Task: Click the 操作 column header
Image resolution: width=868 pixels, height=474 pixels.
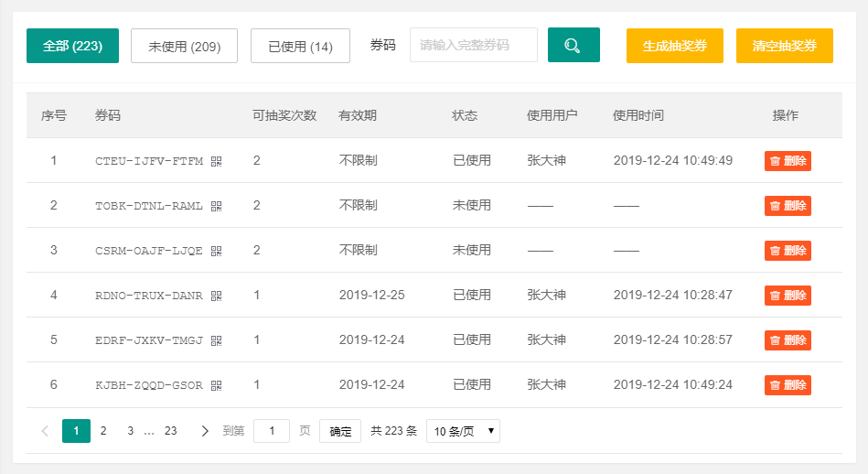Action: click(x=786, y=115)
